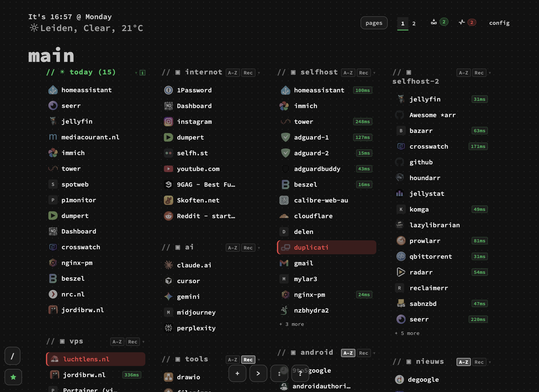Click the qbittorrent icon

[x=401, y=256]
